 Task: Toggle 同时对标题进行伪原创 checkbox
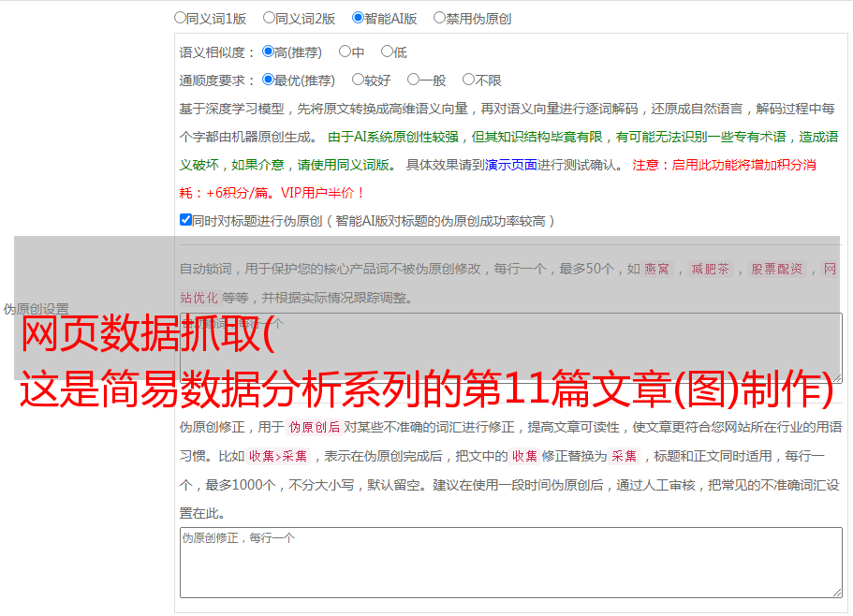point(185,220)
